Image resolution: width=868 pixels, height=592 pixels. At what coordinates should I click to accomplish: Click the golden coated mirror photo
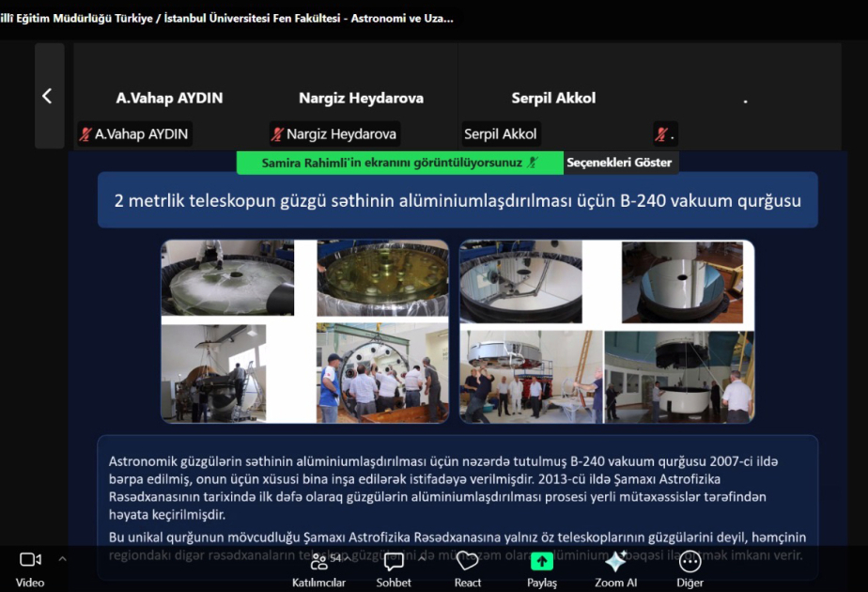tap(382, 278)
